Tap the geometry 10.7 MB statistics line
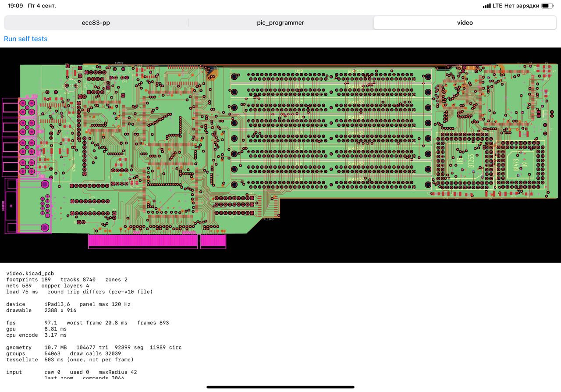Viewport: 561px width, 392px height. coord(94,347)
